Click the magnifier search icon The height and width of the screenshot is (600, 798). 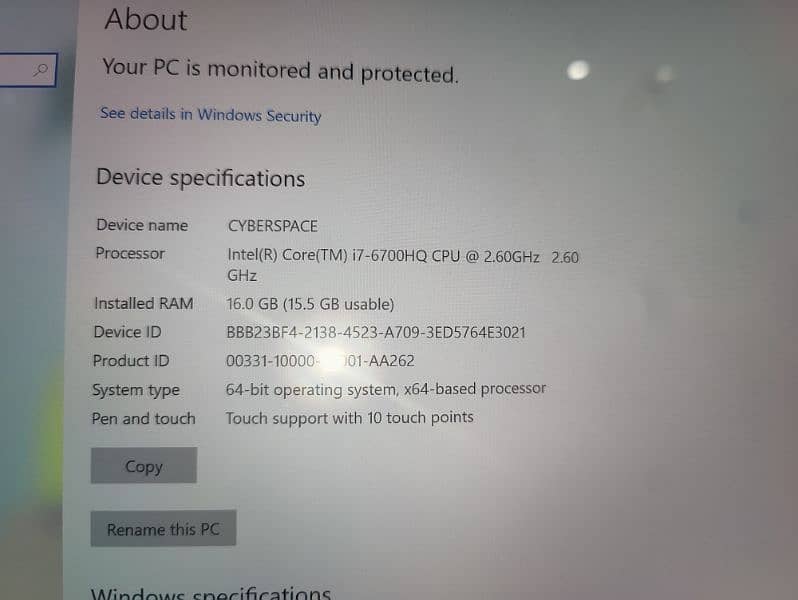pos(41,70)
